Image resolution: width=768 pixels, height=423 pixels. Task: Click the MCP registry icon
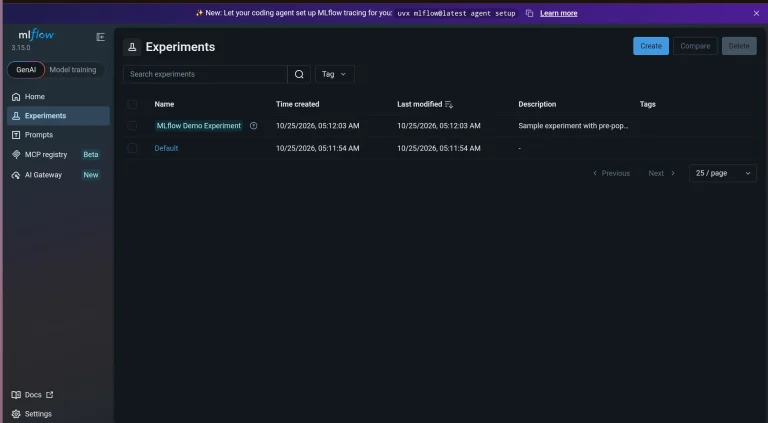coord(16,155)
